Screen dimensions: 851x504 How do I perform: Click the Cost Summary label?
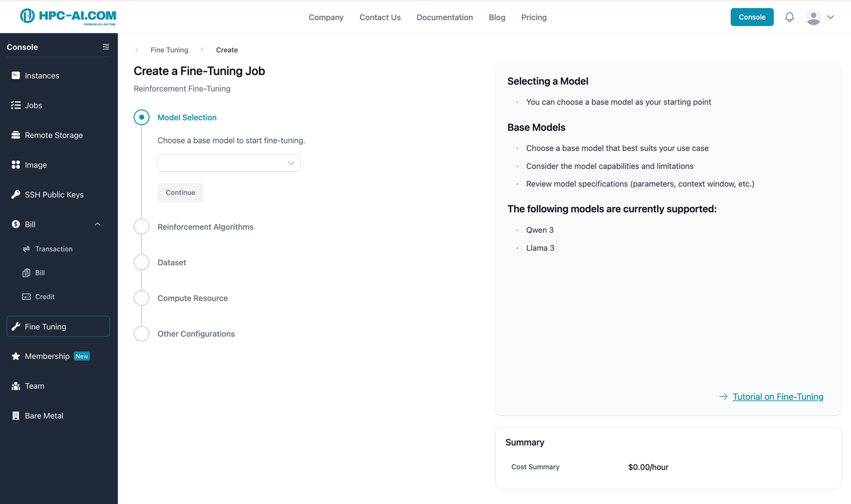535,467
